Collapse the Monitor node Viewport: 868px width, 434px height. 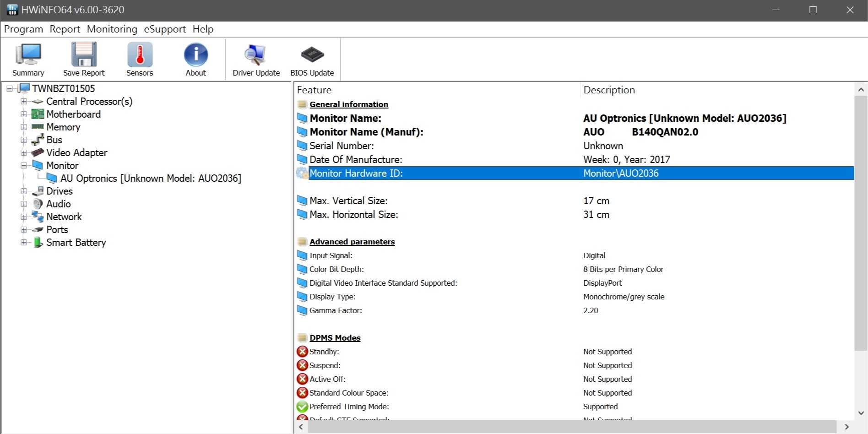(x=24, y=165)
